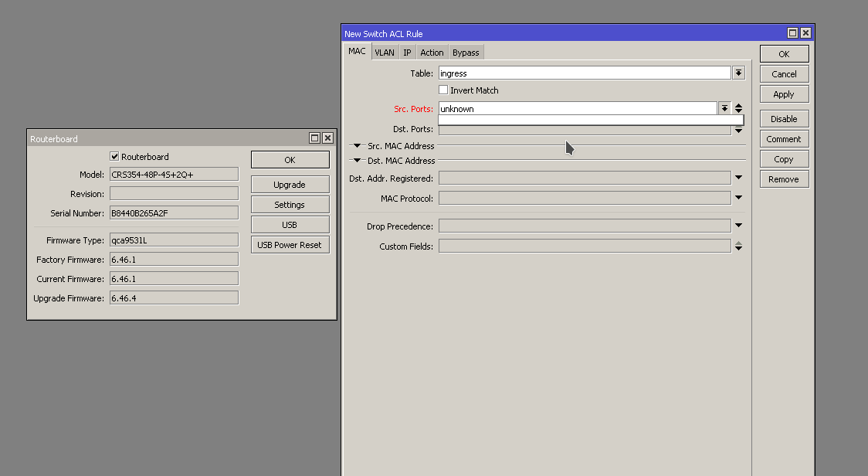Open the IP tab

(x=407, y=53)
